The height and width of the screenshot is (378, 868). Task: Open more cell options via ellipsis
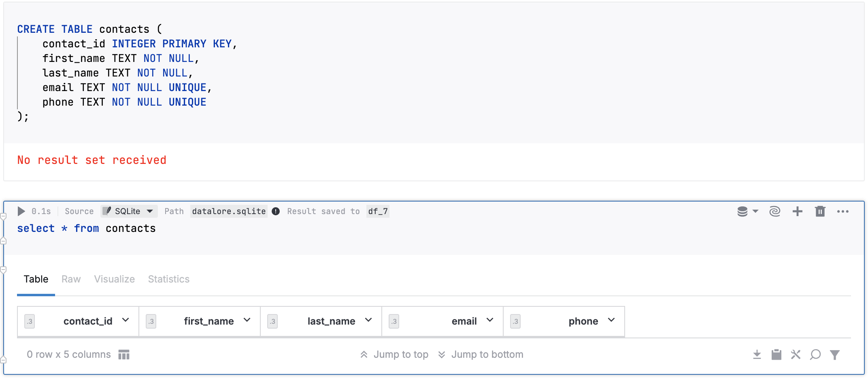coord(843,211)
